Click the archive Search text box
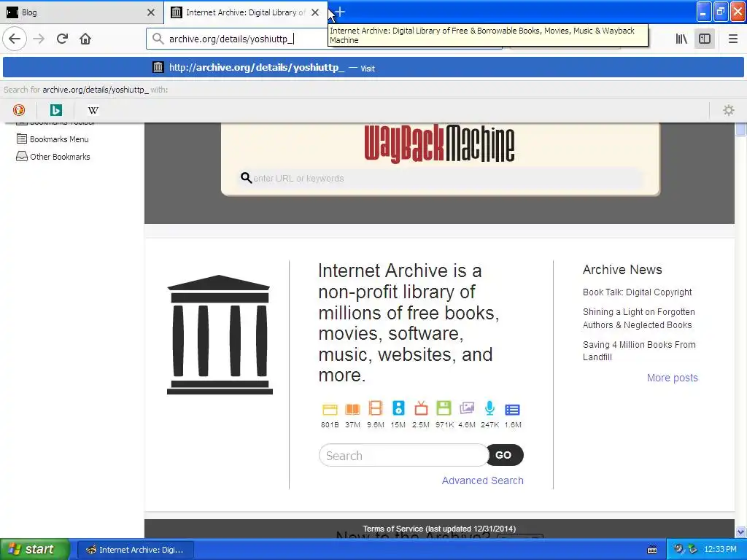This screenshot has height=560, width=747. 403,455
